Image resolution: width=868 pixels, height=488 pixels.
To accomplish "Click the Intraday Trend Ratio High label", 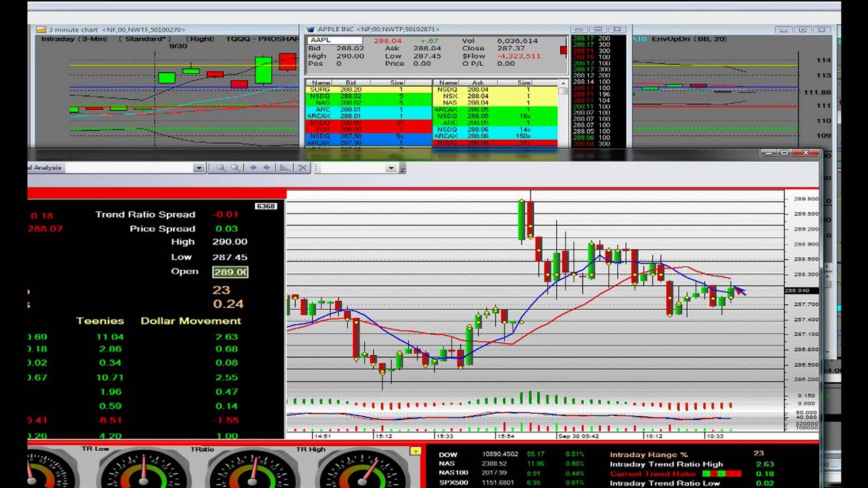I will (x=666, y=464).
